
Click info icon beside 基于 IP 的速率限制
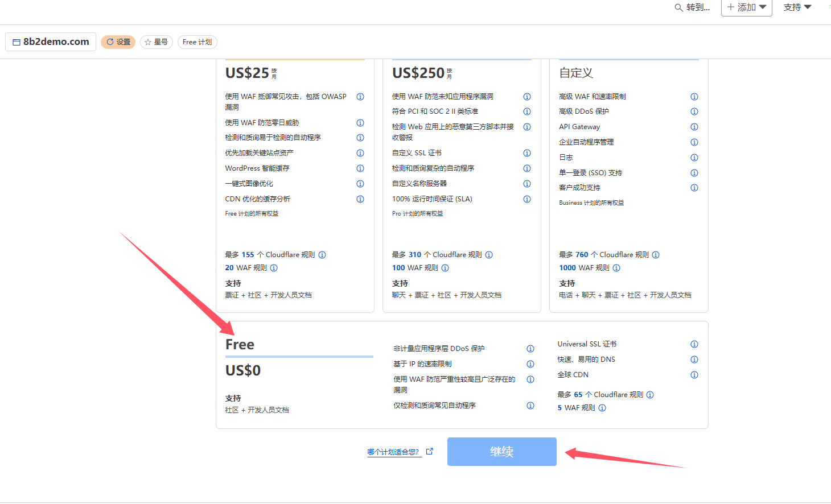[530, 364]
